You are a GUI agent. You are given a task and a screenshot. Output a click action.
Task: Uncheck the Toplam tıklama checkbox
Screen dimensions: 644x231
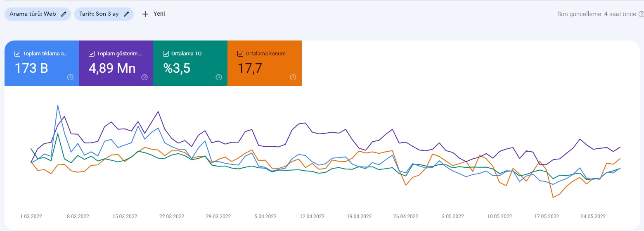(17, 54)
